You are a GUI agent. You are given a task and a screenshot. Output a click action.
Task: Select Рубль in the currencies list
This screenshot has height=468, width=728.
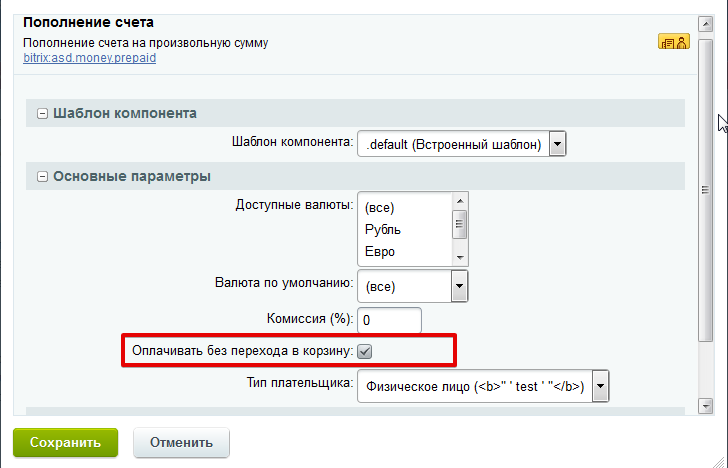(383, 229)
